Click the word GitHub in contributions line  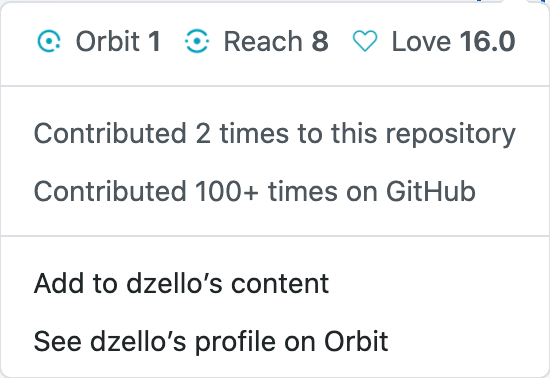point(431,191)
